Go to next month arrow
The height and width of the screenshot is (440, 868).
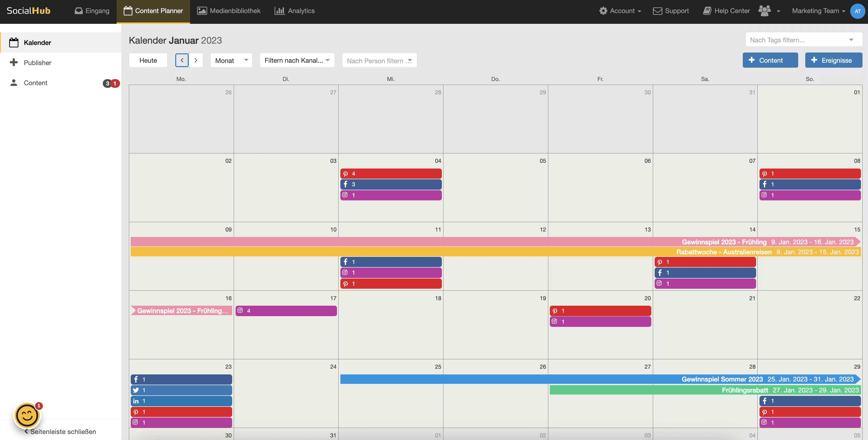(196, 60)
